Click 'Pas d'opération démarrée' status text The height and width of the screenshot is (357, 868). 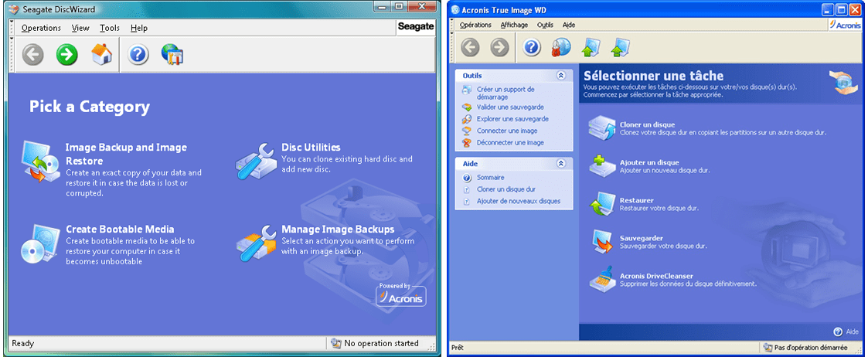pyautogui.click(x=810, y=348)
